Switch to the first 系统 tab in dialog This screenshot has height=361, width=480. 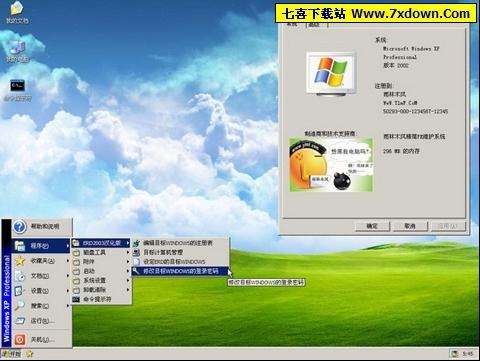click(x=292, y=25)
